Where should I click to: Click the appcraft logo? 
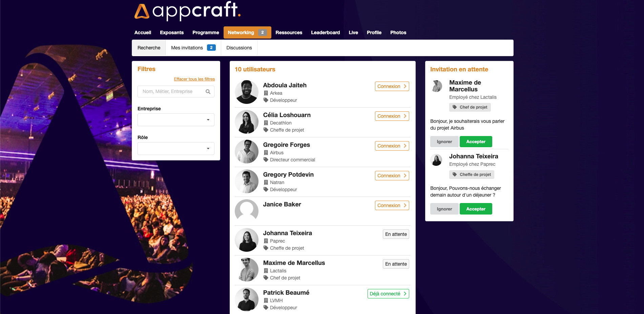pyautogui.click(x=188, y=11)
